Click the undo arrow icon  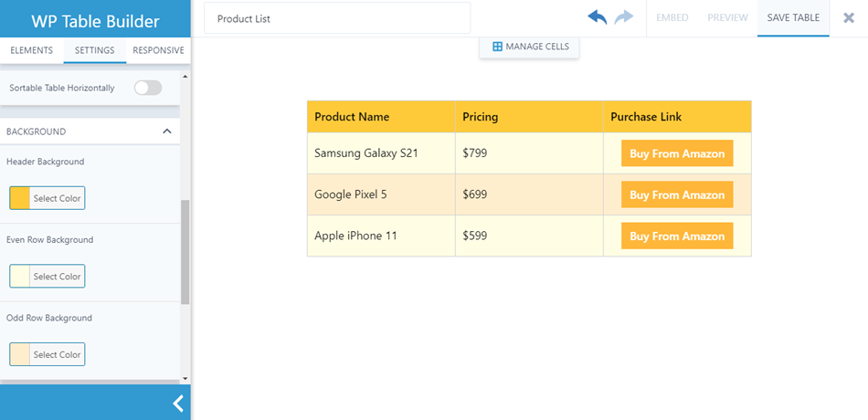(x=598, y=18)
